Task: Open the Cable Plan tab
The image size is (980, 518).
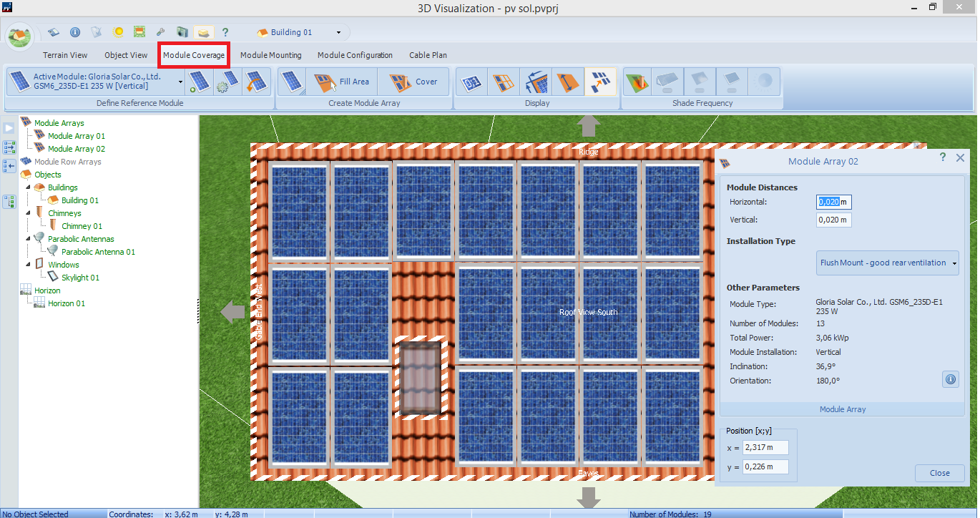Action: point(428,55)
